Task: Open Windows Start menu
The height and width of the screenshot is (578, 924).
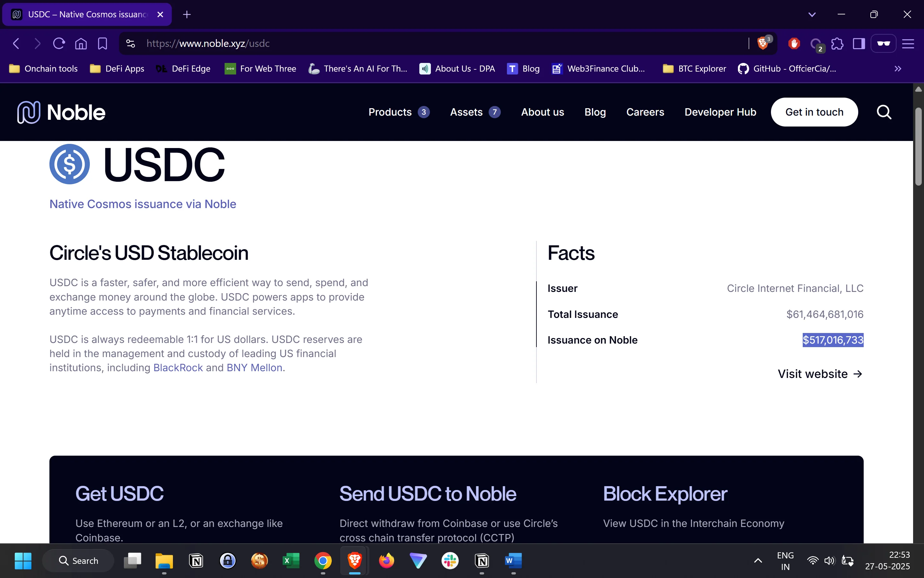Action: (x=23, y=561)
